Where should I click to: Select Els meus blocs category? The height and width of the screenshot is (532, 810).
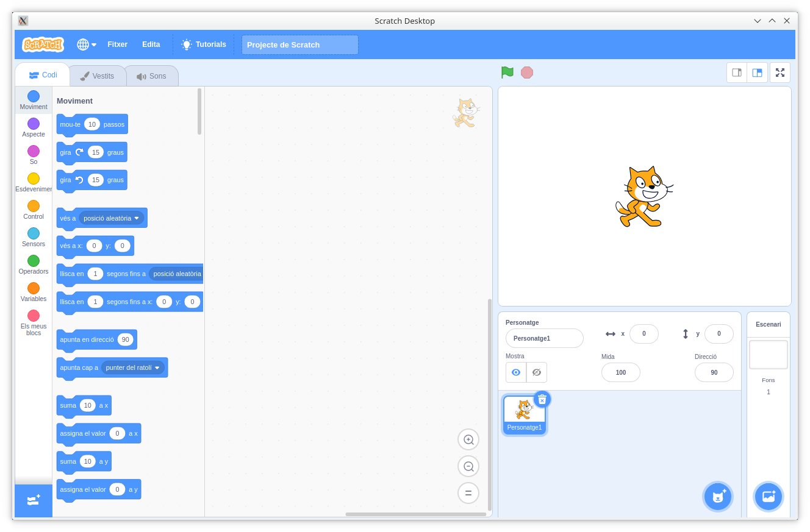pyautogui.click(x=34, y=323)
